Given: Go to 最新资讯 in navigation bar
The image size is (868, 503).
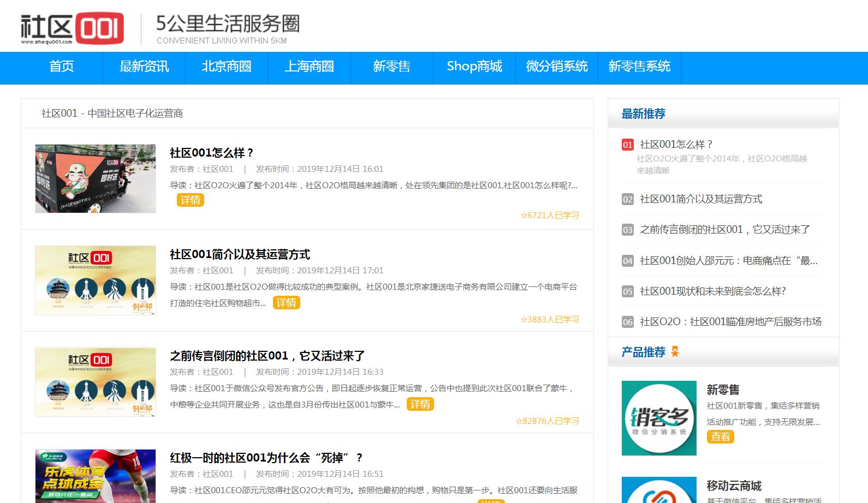Looking at the screenshot, I should 144,67.
